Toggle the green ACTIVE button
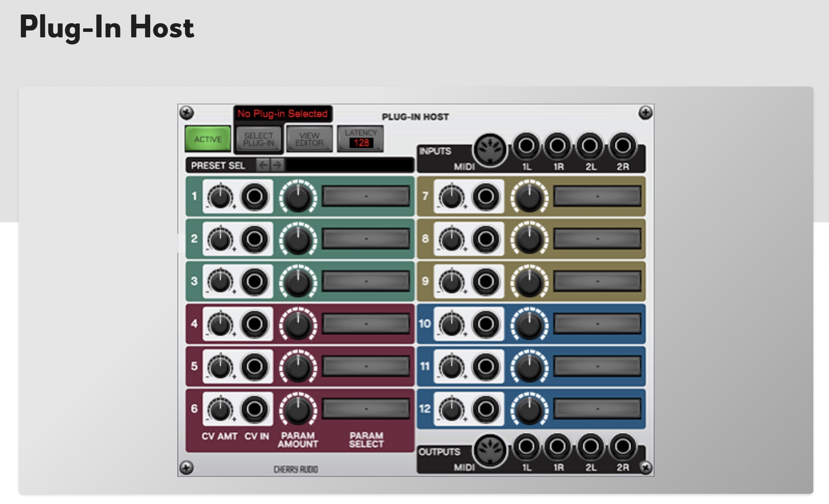This screenshot has height=504, width=829. click(208, 139)
